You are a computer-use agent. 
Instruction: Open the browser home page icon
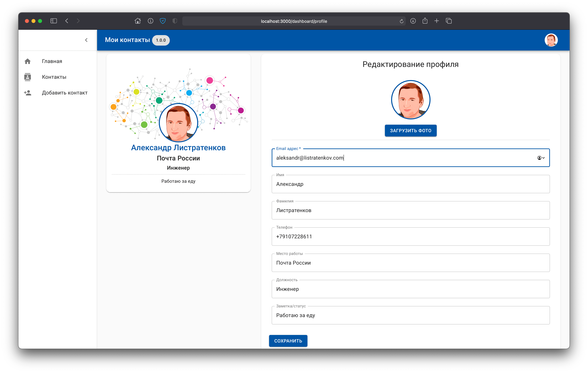tap(138, 21)
